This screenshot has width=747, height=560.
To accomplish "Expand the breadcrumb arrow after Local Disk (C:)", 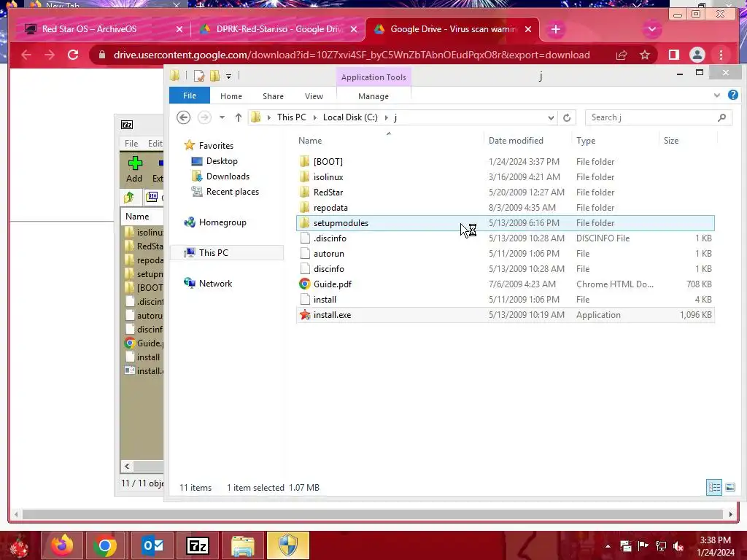I will coord(387,117).
